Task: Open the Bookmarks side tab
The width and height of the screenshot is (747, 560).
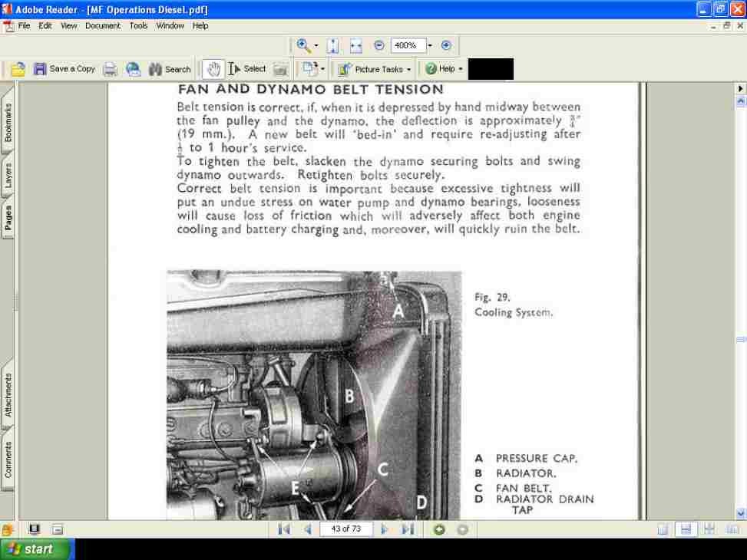Action: (8, 123)
